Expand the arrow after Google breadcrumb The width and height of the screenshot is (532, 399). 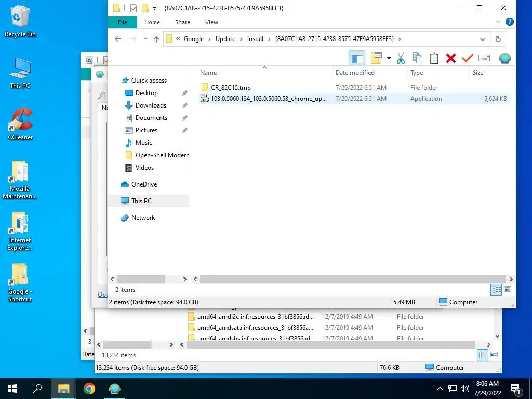coord(209,39)
